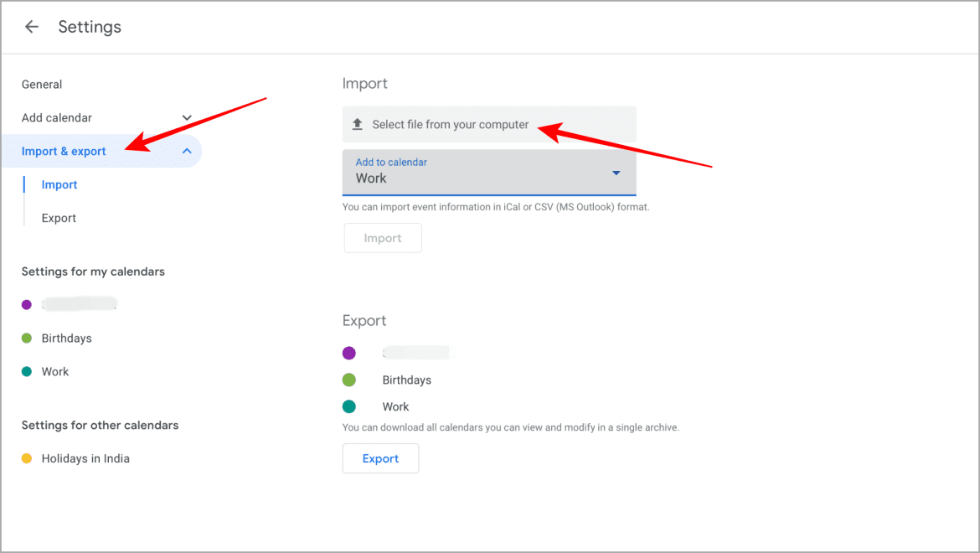Click the green Birthdays dot in the Export list

349,380
